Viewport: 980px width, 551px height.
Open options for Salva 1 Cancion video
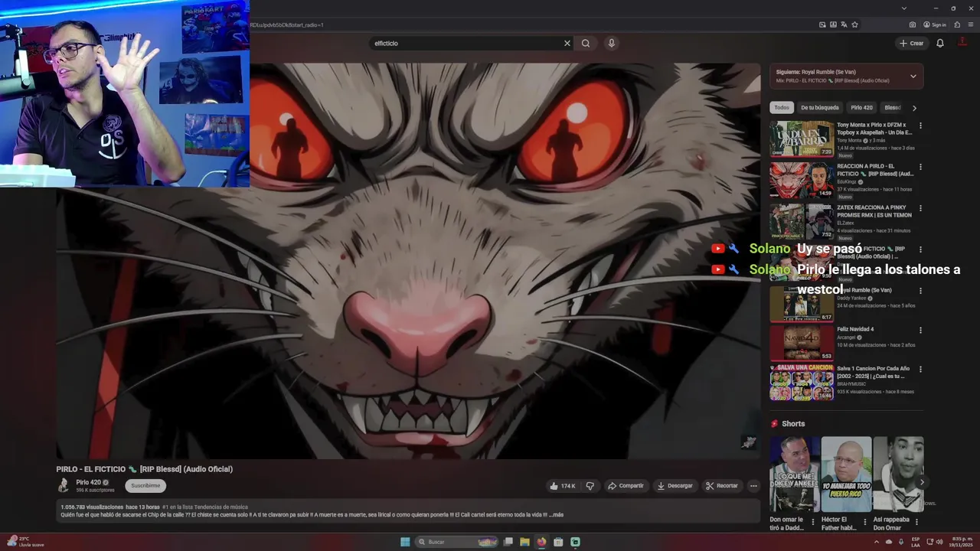920,370
